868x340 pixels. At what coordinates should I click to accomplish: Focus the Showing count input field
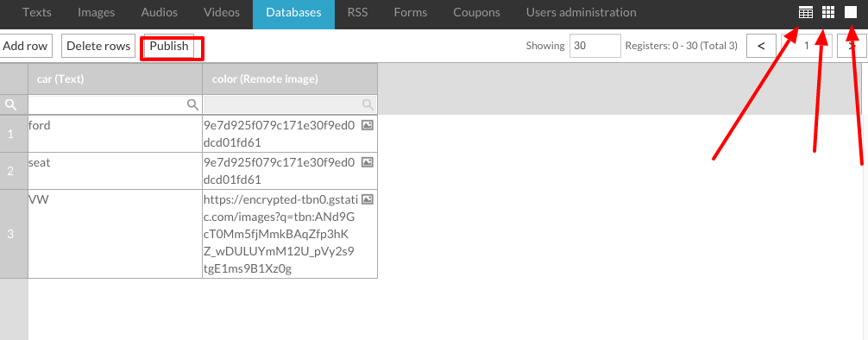595,46
